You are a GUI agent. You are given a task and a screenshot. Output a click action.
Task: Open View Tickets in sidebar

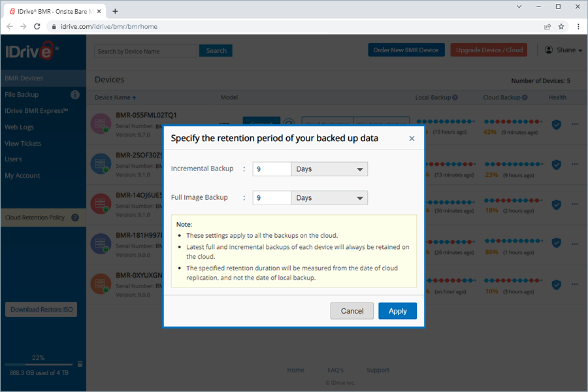click(x=23, y=143)
